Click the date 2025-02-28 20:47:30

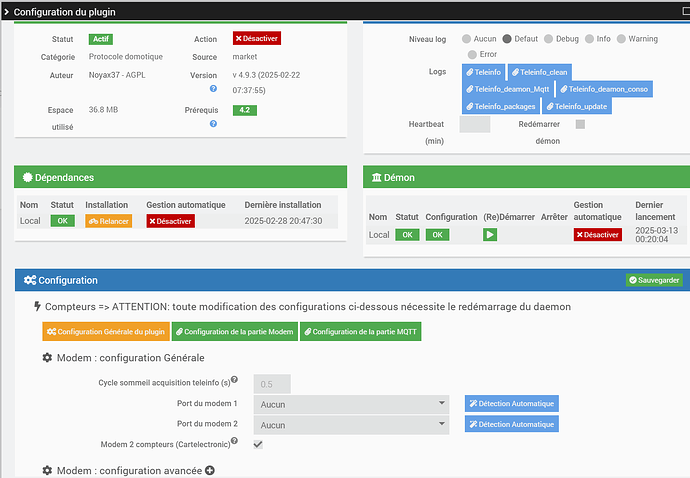pyautogui.click(x=283, y=221)
